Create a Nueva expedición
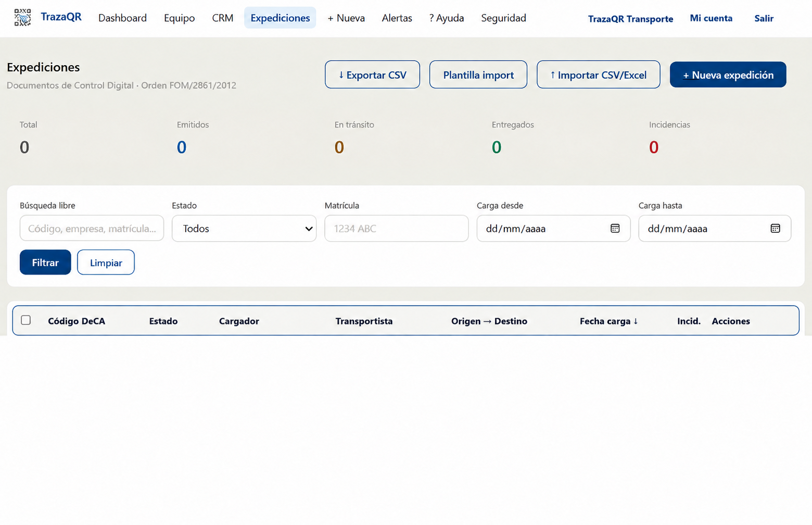Screen dimensions: 812x525 point(728,74)
